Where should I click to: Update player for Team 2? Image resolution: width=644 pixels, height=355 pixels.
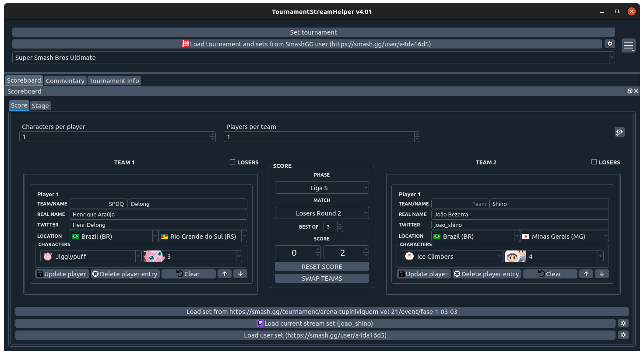[424, 274]
